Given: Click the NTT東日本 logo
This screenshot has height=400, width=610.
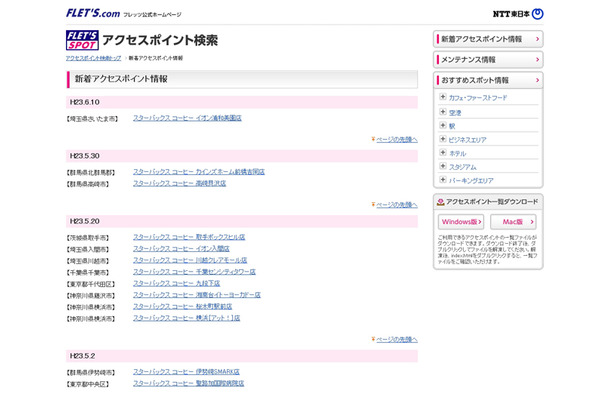Looking at the screenshot, I should pyautogui.click(x=518, y=14).
